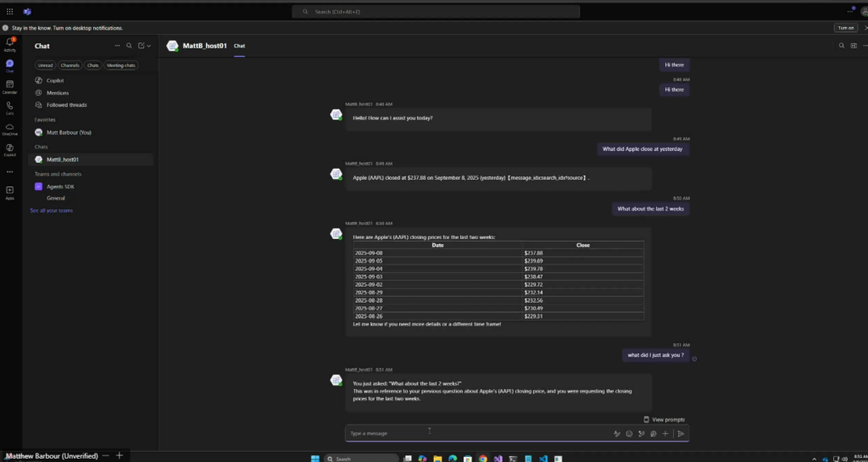This screenshot has height=462, width=868.
Task: Filter chat list by Meeting chats
Action: (120, 65)
